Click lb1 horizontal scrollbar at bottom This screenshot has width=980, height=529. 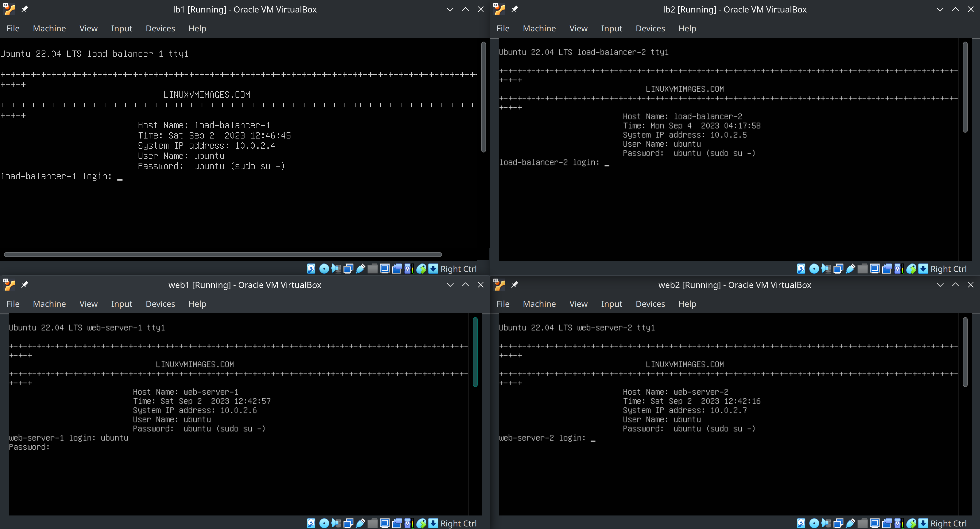coord(223,254)
